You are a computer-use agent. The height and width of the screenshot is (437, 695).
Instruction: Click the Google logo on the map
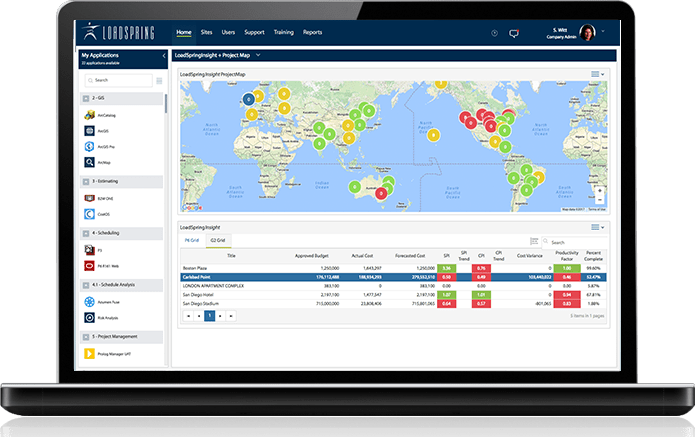(x=192, y=207)
